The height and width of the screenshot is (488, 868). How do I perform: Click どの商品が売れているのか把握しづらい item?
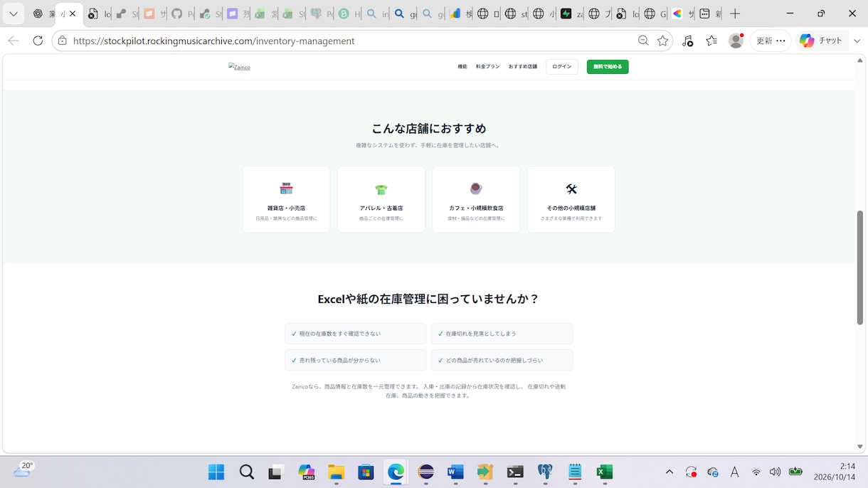[x=502, y=360]
